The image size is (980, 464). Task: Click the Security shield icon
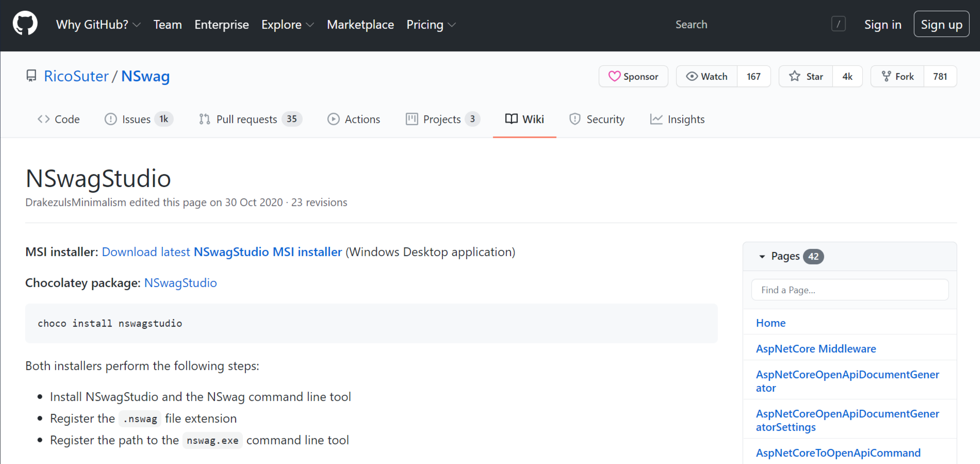pos(575,119)
